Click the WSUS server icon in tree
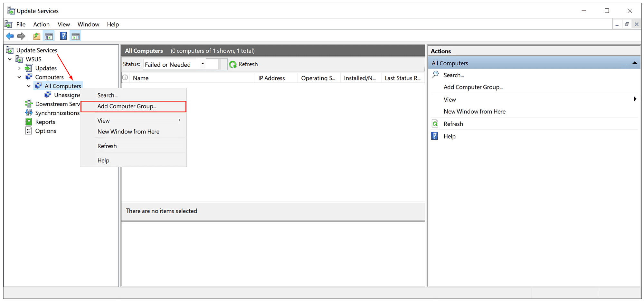The image size is (644, 302). click(x=19, y=59)
